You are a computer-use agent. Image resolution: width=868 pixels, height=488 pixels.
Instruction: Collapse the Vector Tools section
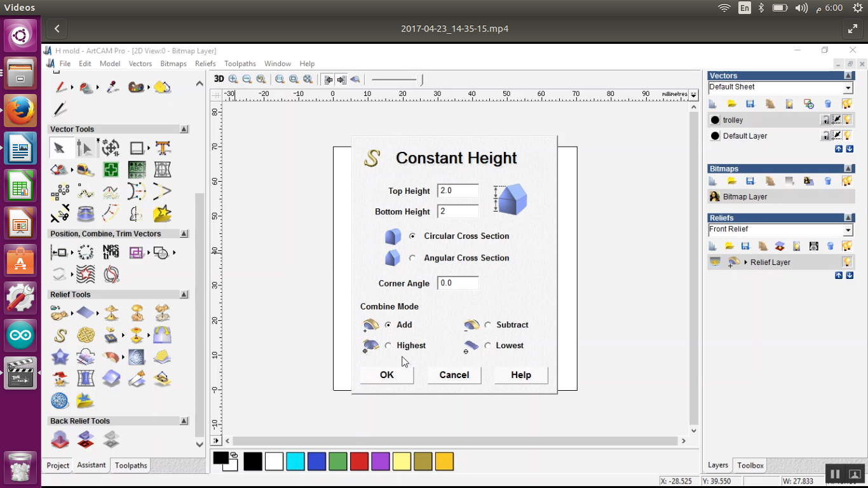184,129
